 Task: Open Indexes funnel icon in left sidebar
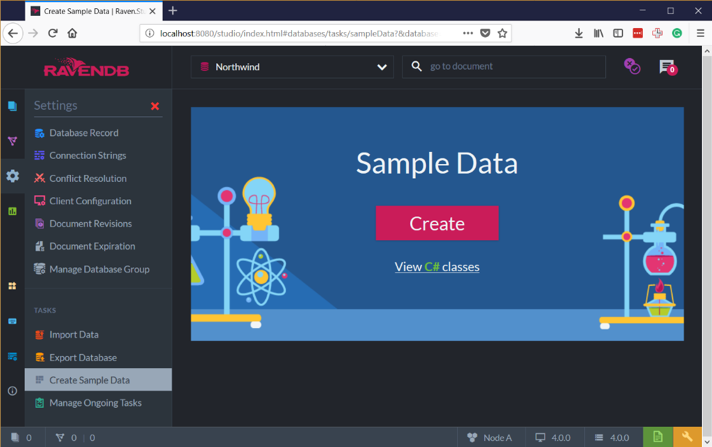click(12, 141)
